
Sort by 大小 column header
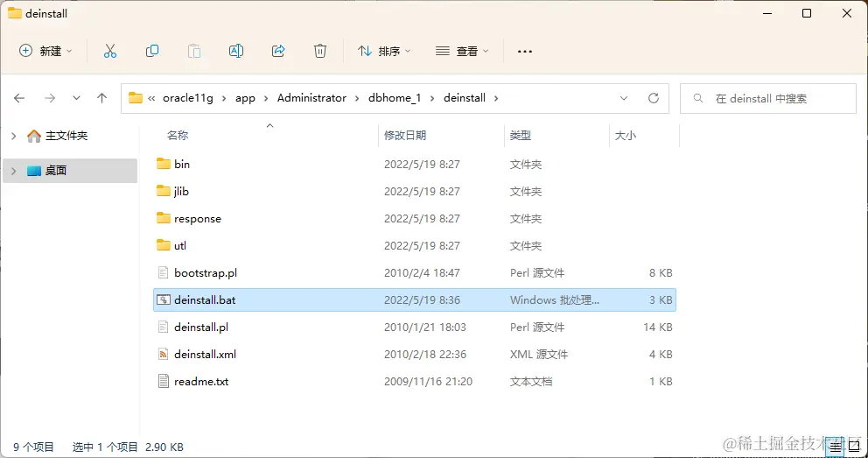(626, 135)
